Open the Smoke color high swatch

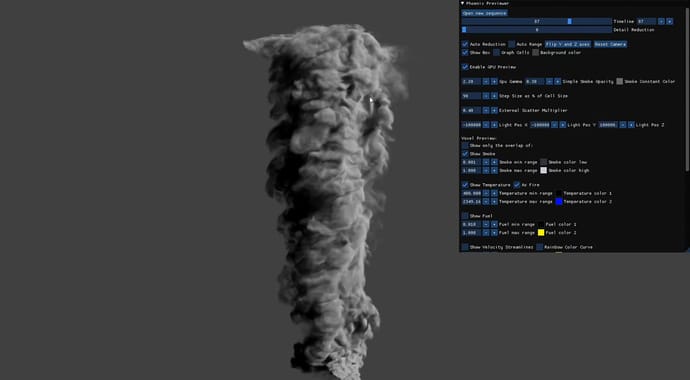click(x=543, y=170)
